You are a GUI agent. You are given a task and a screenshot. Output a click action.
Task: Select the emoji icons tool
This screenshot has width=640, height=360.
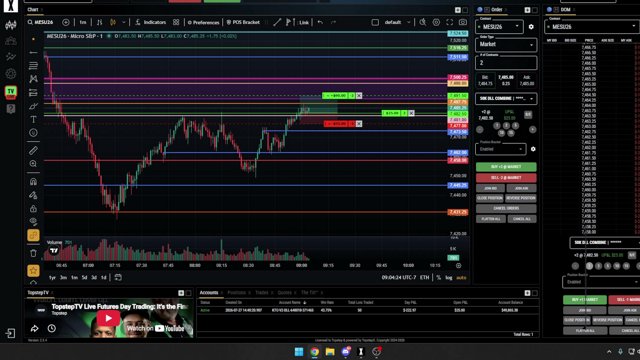click(33, 133)
